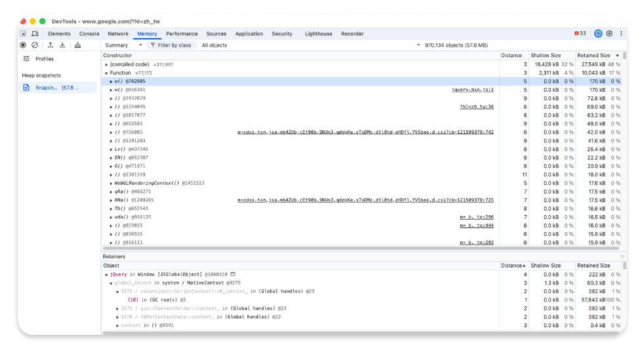Viewport: 644px width, 356px height.
Task: Select the [10] in (GC roots) row
Action: pyautogui.click(x=362, y=300)
